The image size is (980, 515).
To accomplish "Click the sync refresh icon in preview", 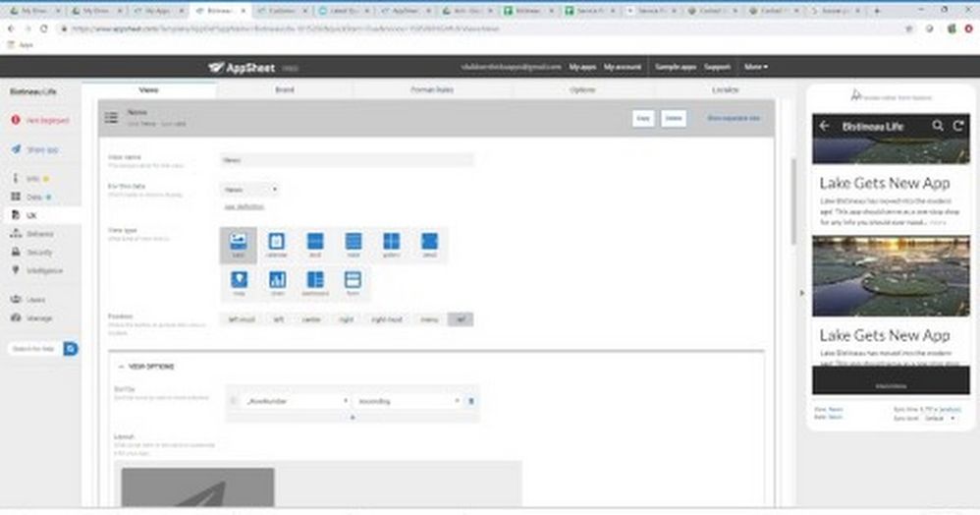I will (x=958, y=126).
